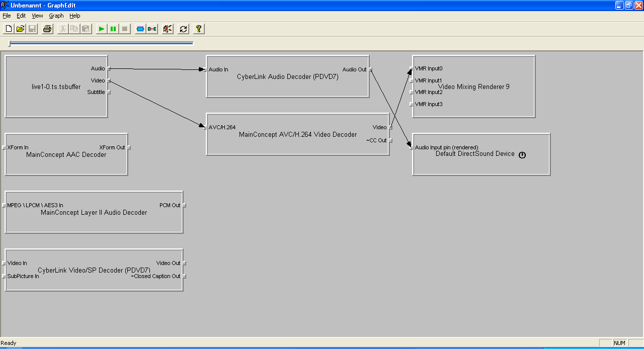Select the MainConcept Layer II Audio Decoder filter
This screenshot has width=644, height=349.
(x=94, y=212)
